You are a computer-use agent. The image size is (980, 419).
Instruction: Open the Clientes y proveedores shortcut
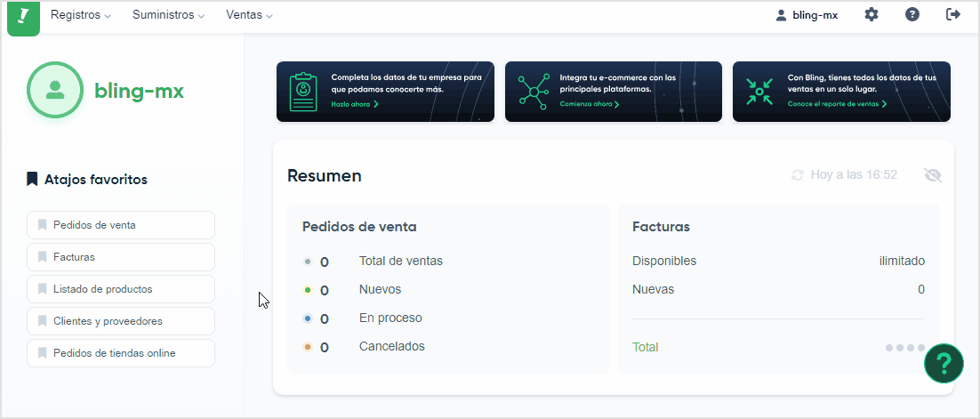(121, 321)
